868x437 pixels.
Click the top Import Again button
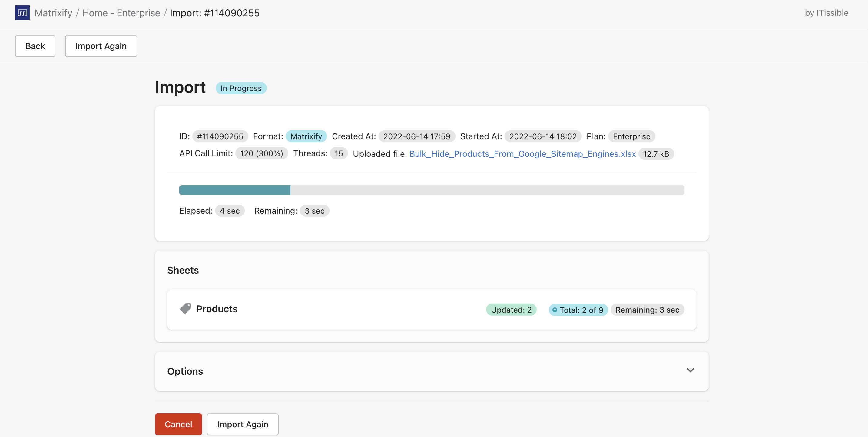pos(101,46)
